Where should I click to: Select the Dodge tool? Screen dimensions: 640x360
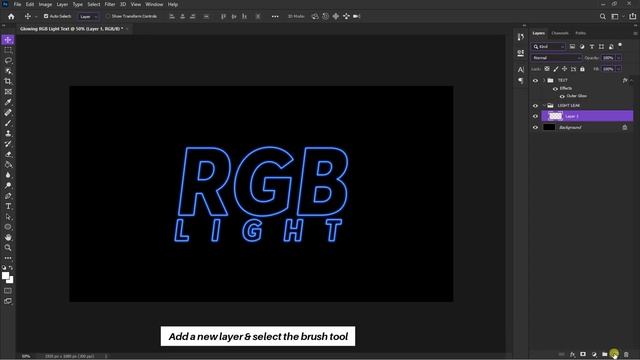click(x=8, y=186)
